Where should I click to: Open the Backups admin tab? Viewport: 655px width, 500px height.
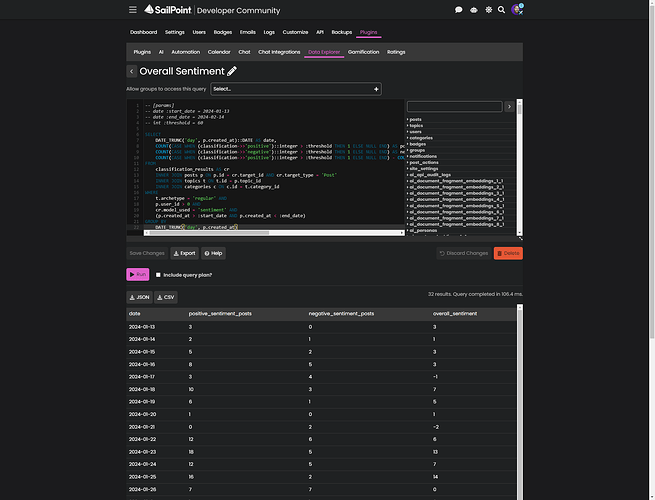[342, 32]
